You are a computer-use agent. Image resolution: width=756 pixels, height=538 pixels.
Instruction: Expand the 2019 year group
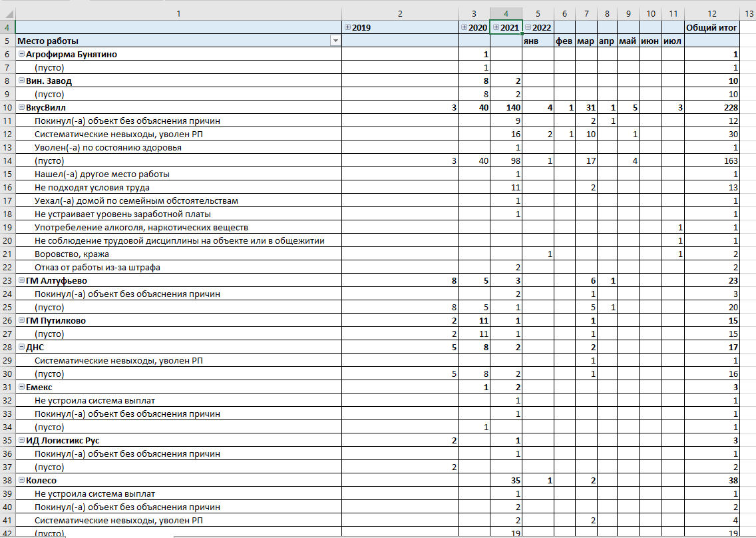[347, 27]
